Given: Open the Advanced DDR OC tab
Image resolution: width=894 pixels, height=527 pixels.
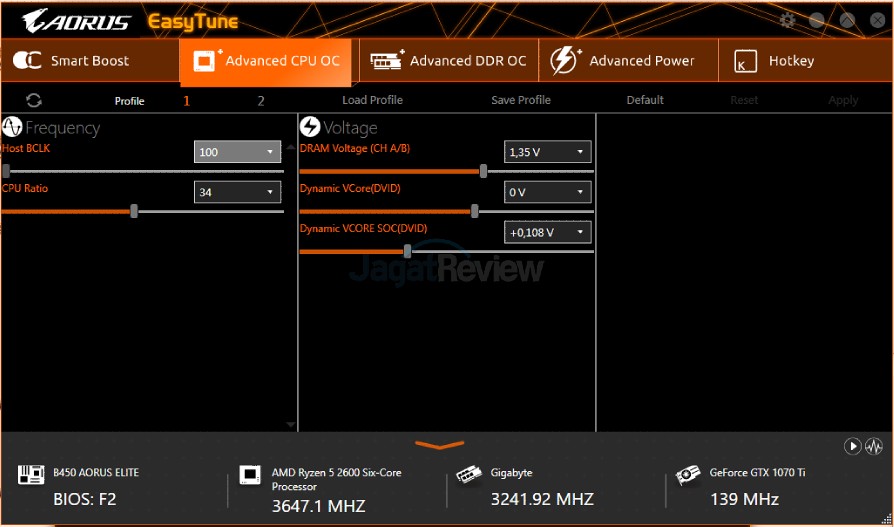Looking at the screenshot, I should [449, 60].
